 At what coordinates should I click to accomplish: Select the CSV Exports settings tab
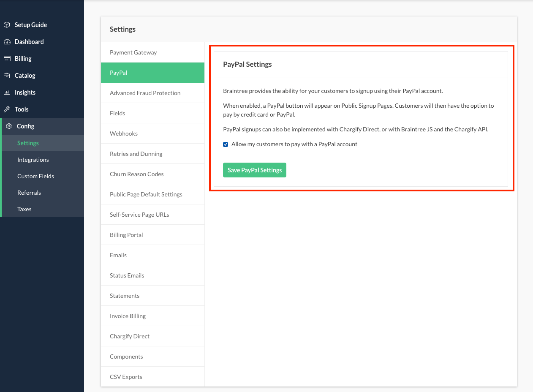126,377
